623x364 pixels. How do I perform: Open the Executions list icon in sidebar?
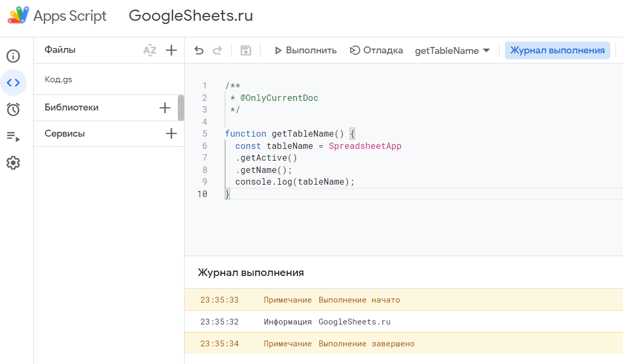(x=13, y=137)
